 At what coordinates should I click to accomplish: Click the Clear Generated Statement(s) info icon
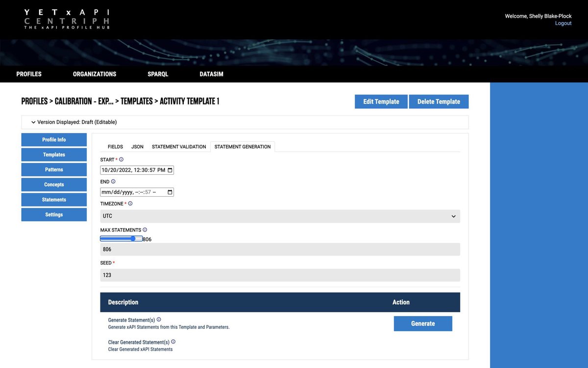(173, 342)
